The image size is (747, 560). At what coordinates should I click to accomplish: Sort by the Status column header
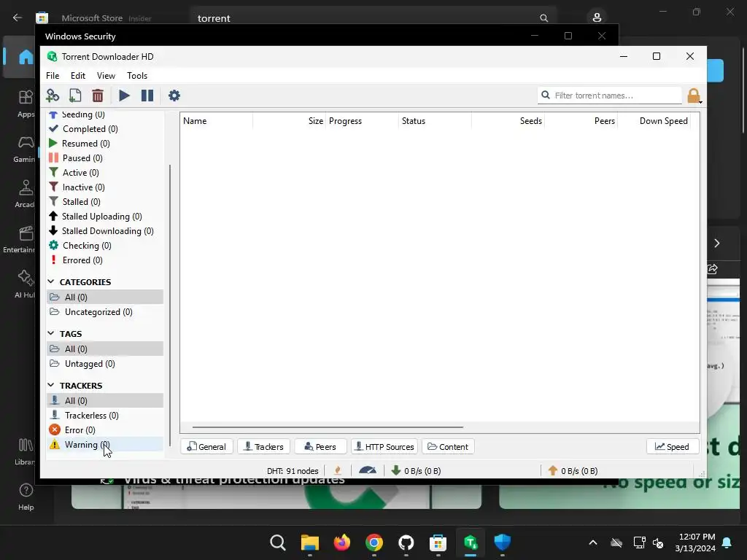click(x=435, y=121)
